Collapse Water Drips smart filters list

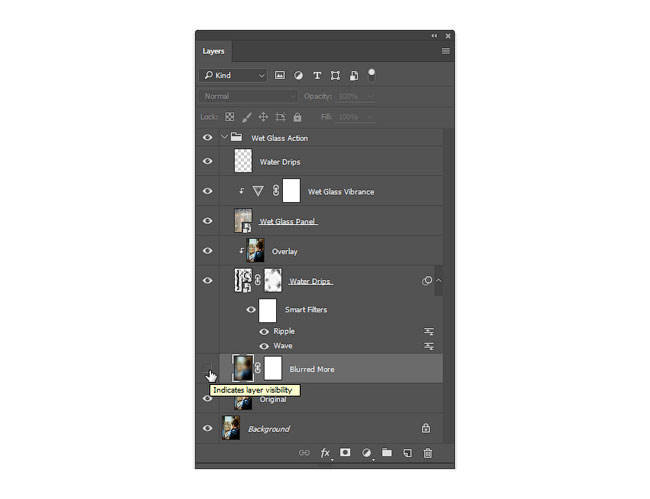439,281
